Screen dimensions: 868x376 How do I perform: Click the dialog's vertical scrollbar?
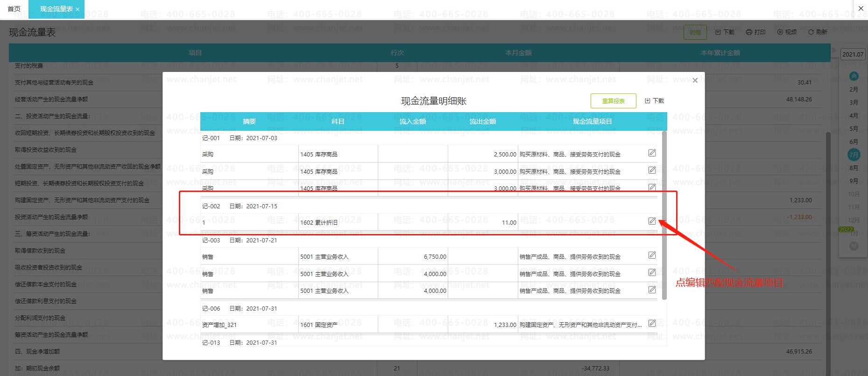[x=664, y=215]
